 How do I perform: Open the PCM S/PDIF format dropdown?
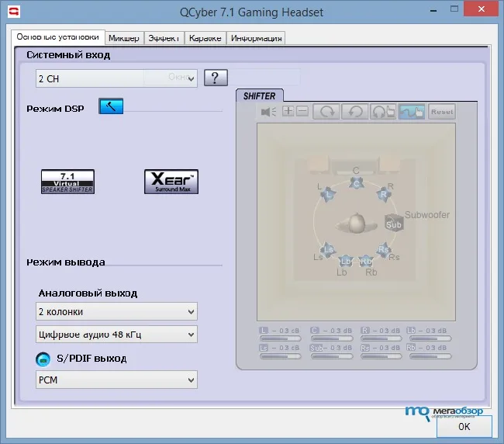[116, 380]
